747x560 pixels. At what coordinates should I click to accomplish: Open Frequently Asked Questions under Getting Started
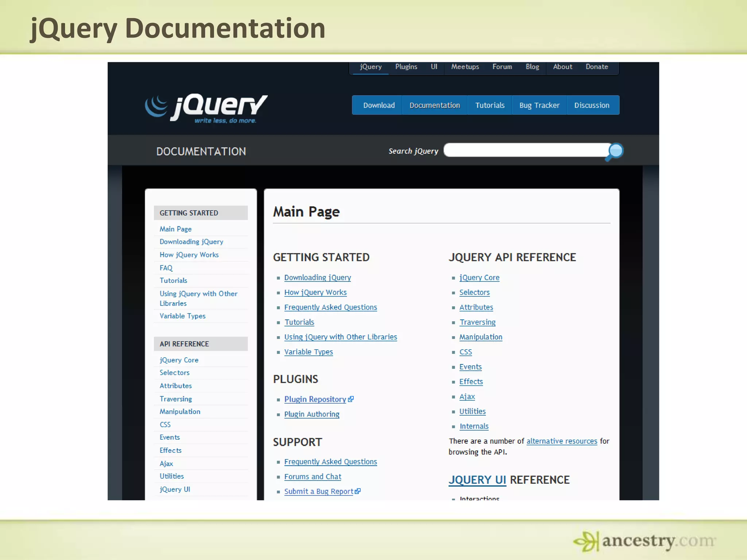point(330,308)
